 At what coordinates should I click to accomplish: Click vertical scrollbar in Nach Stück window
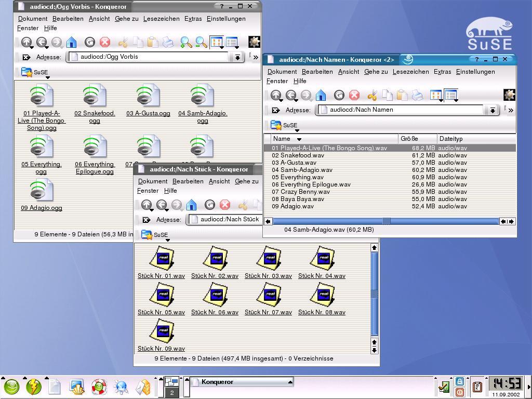(x=374, y=294)
